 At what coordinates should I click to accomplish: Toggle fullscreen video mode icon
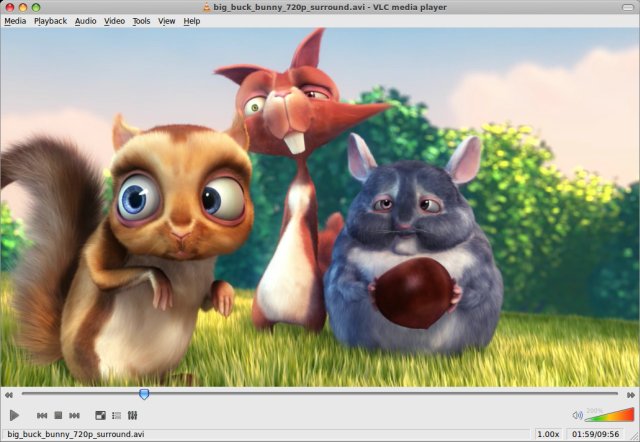[100, 415]
